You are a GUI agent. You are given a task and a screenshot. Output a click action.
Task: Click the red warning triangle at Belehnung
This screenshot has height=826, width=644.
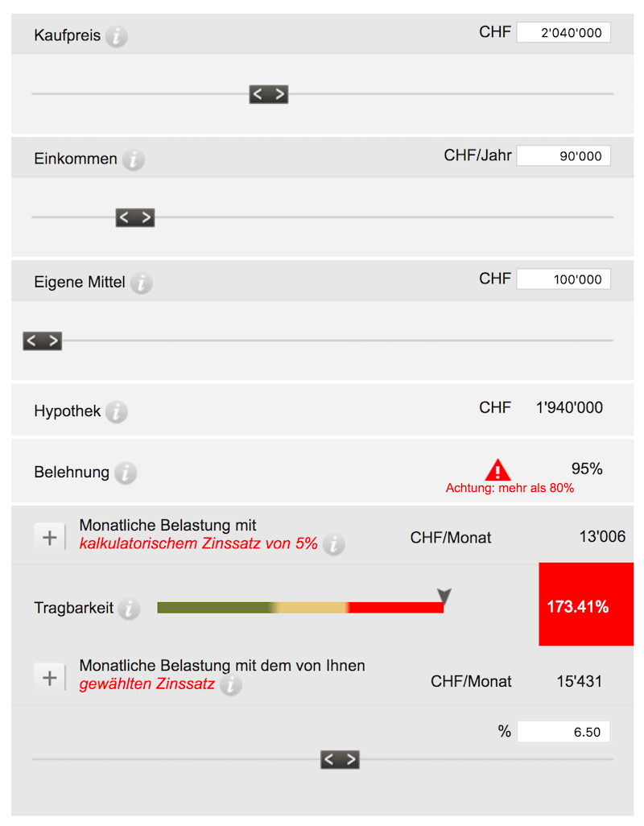coord(497,469)
